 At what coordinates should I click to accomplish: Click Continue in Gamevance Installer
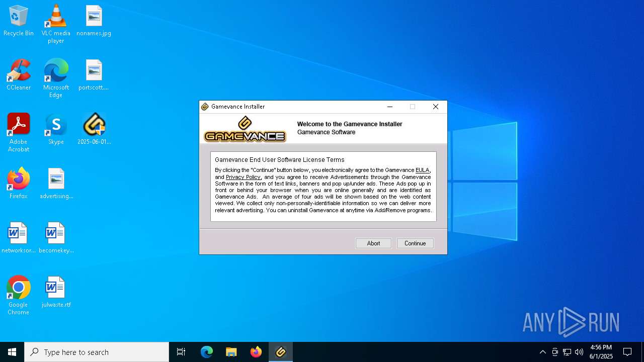415,243
